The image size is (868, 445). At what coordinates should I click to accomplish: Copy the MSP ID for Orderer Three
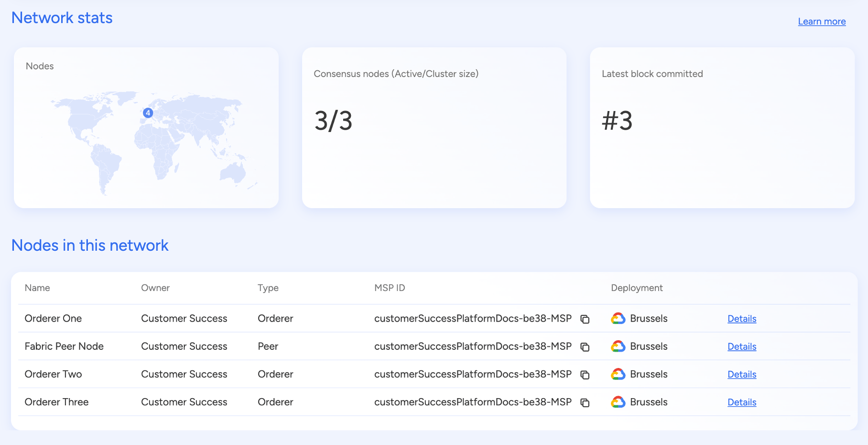585,402
